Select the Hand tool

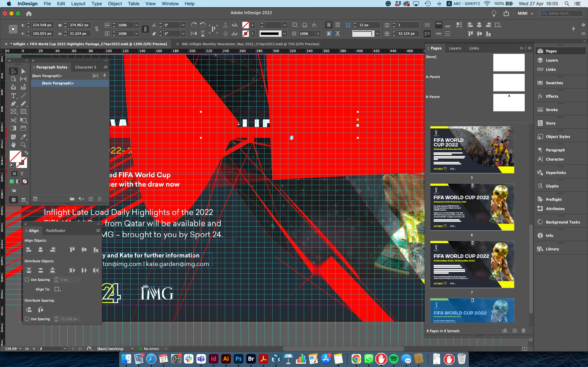13,145
